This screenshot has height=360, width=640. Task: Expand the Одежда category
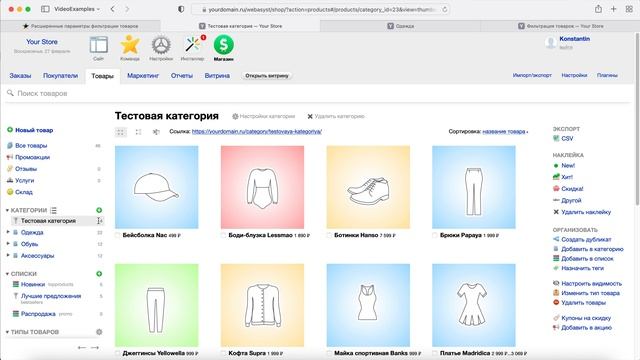[x=8, y=232]
